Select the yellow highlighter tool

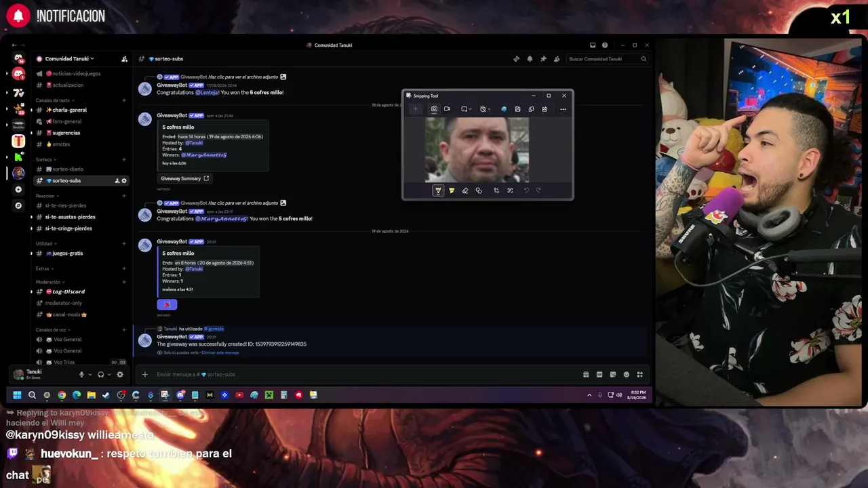click(x=452, y=190)
